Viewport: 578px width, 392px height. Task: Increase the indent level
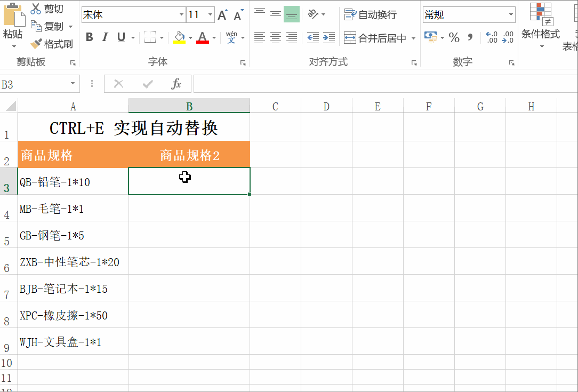click(x=329, y=37)
